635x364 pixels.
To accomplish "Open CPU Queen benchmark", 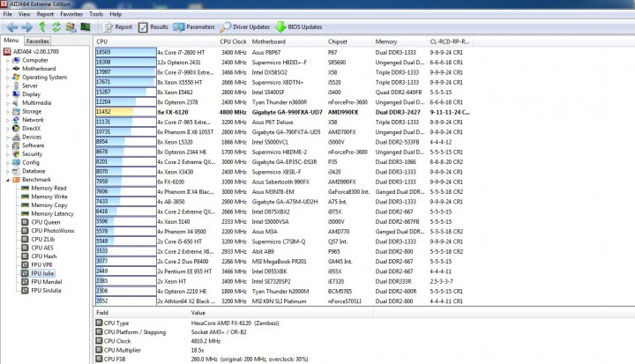I will click(x=45, y=222).
